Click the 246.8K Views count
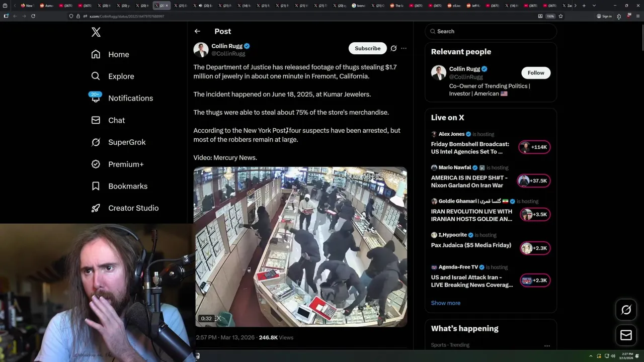This screenshot has height=362, width=644. tap(276, 337)
